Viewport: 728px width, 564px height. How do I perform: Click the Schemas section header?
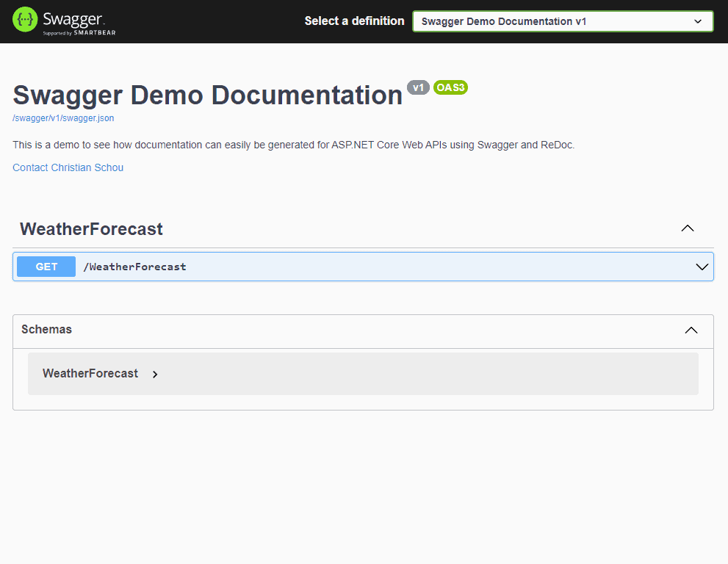pos(46,329)
